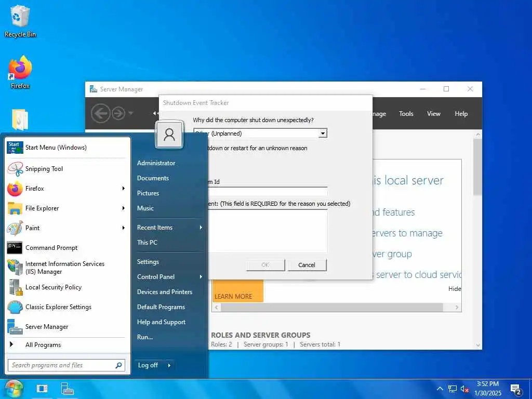This screenshot has height=399, width=532.
Task: Click the scroll right arrow of horizontal scrollbar
Action: (x=457, y=308)
